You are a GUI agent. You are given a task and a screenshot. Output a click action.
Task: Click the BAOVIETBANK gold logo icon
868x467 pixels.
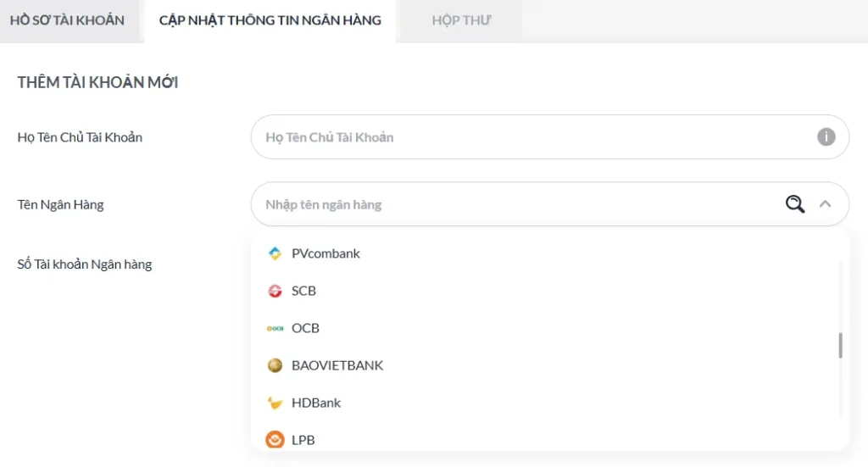point(275,365)
